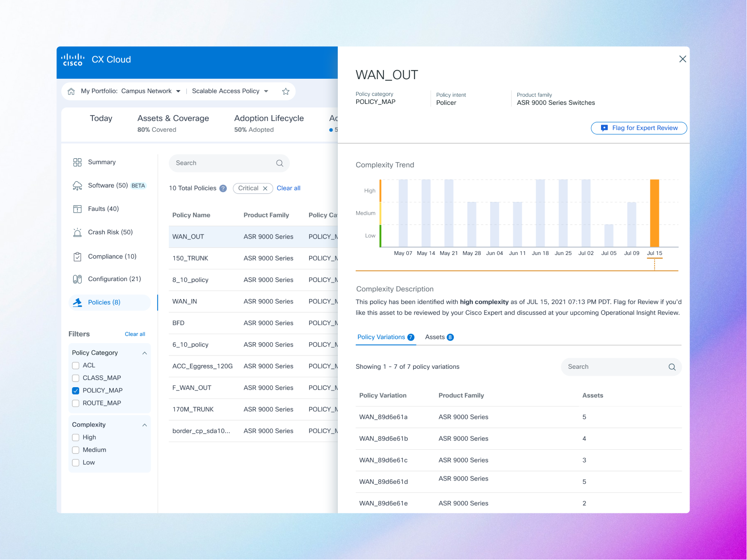The height and width of the screenshot is (560, 747).
Task: Click the policy variations search field
Action: pyautogui.click(x=621, y=367)
